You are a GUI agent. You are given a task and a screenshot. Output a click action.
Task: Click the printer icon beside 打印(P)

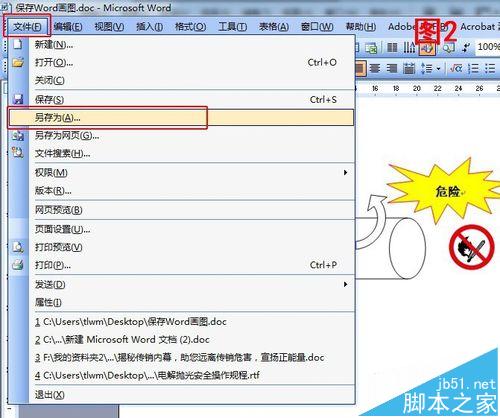(x=18, y=265)
